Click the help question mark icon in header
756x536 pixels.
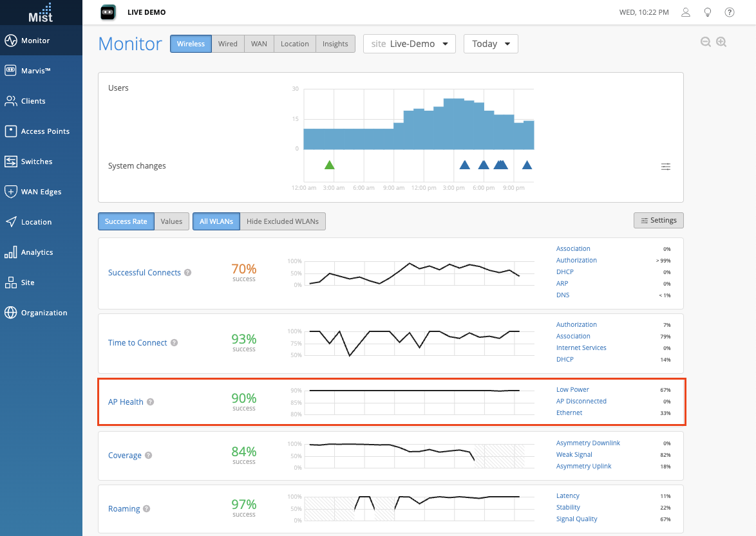(730, 12)
